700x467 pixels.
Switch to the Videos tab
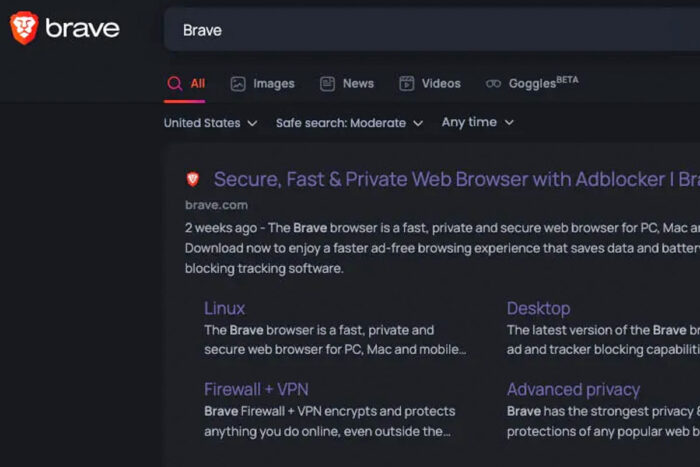(x=429, y=83)
